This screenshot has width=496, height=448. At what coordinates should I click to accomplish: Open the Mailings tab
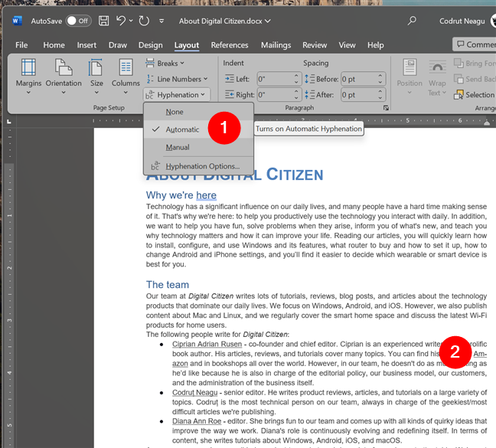click(276, 45)
